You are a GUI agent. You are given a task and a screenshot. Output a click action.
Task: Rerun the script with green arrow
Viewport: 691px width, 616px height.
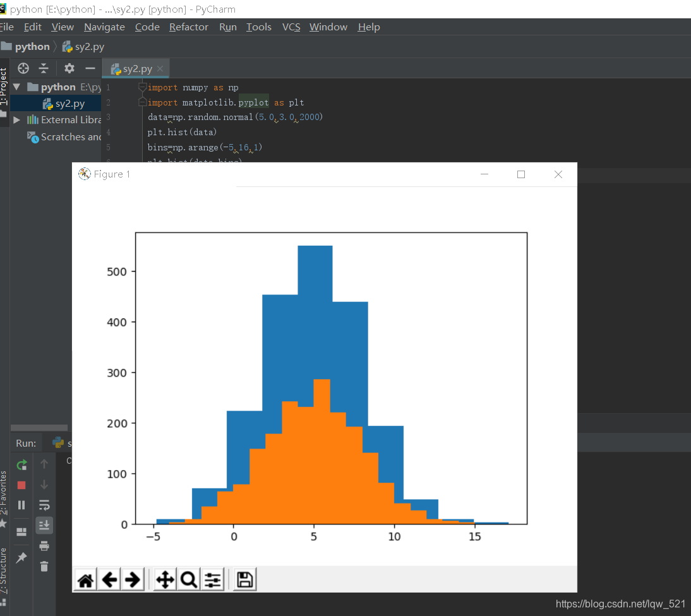coord(21,465)
